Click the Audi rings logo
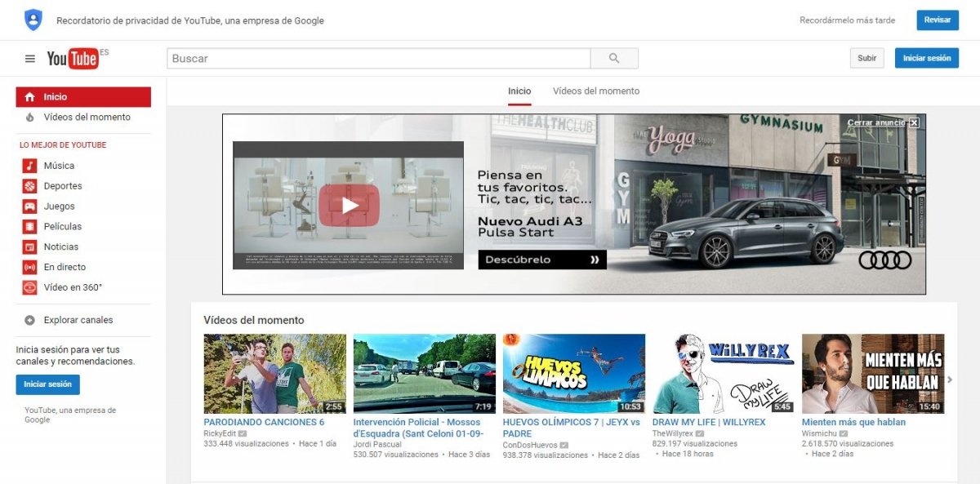The width and height of the screenshot is (980, 484). (x=885, y=260)
